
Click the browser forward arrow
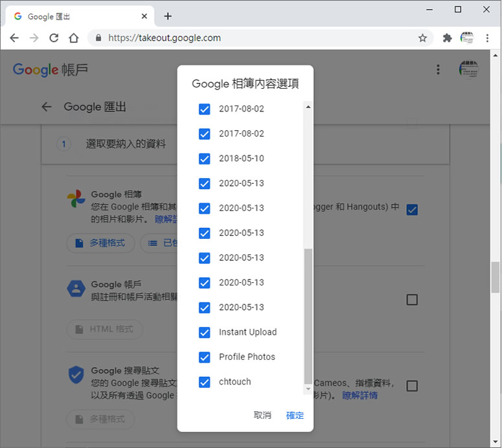pyautogui.click(x=34, y=38)
